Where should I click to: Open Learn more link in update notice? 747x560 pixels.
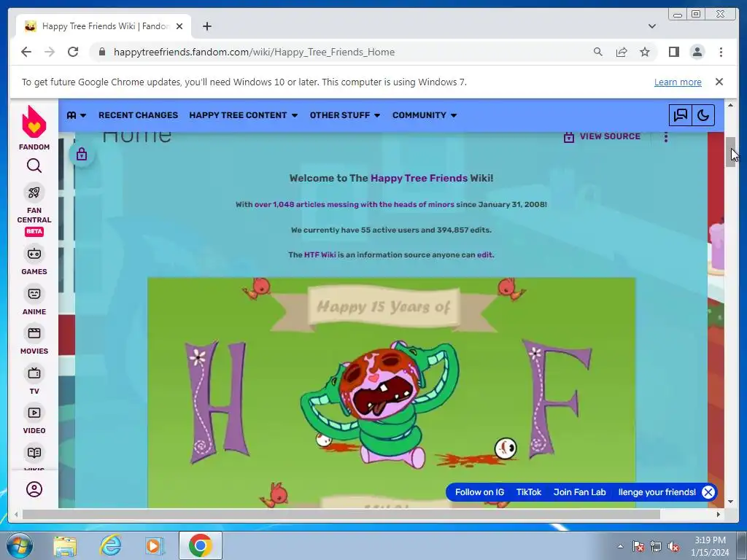pyautogui.click(x=678, y=82)
